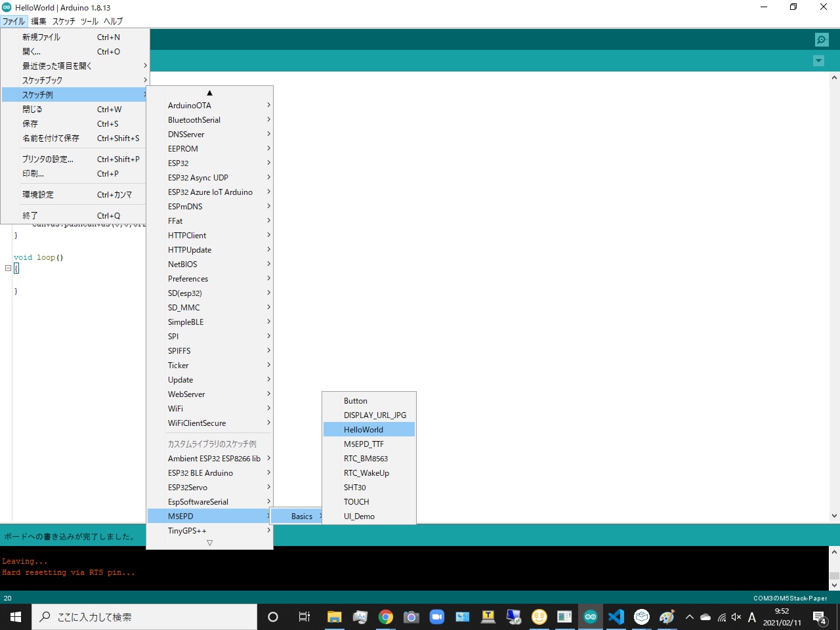Open the WiFi examples submenu

209,409
